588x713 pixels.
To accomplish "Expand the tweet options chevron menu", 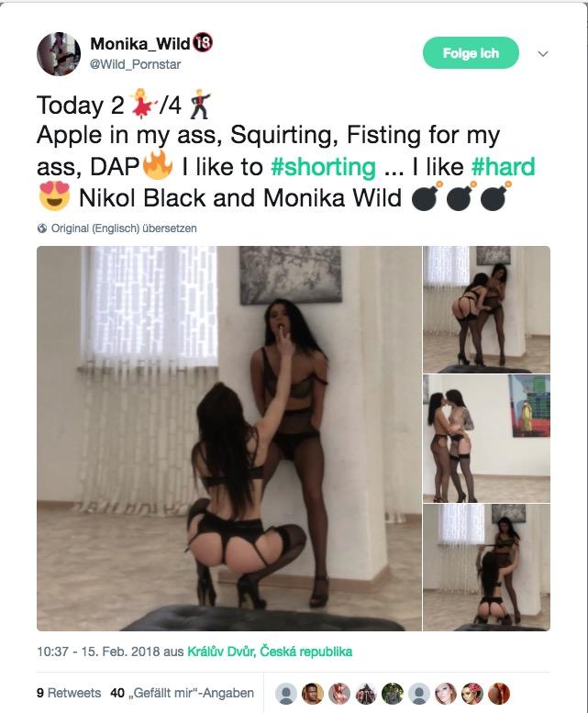I will point(542,53).
